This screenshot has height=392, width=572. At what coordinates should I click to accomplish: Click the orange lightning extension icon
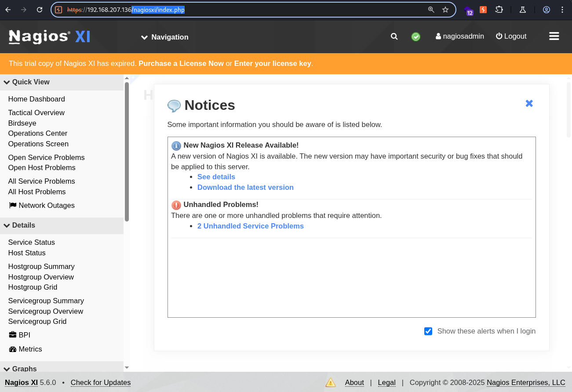coord(483,10)
